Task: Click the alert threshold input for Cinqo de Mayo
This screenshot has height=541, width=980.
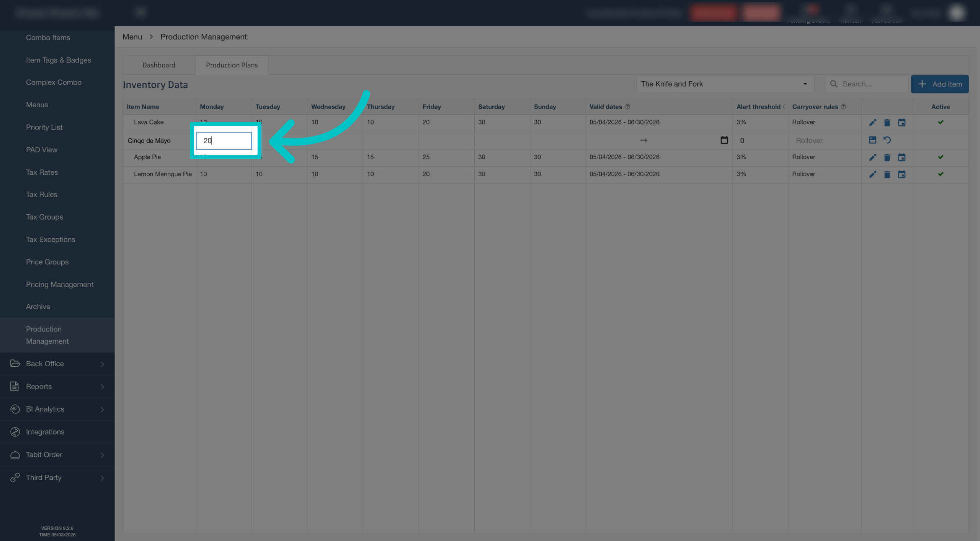Action: point(760,141)
